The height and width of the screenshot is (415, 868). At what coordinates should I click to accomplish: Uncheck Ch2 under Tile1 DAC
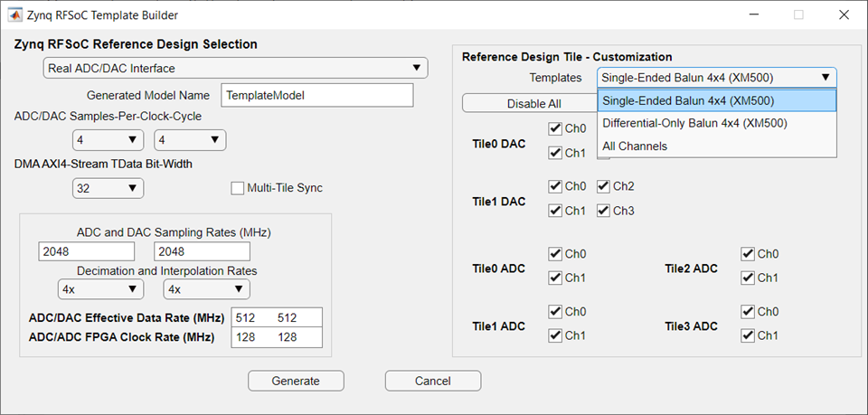(603, 186)
